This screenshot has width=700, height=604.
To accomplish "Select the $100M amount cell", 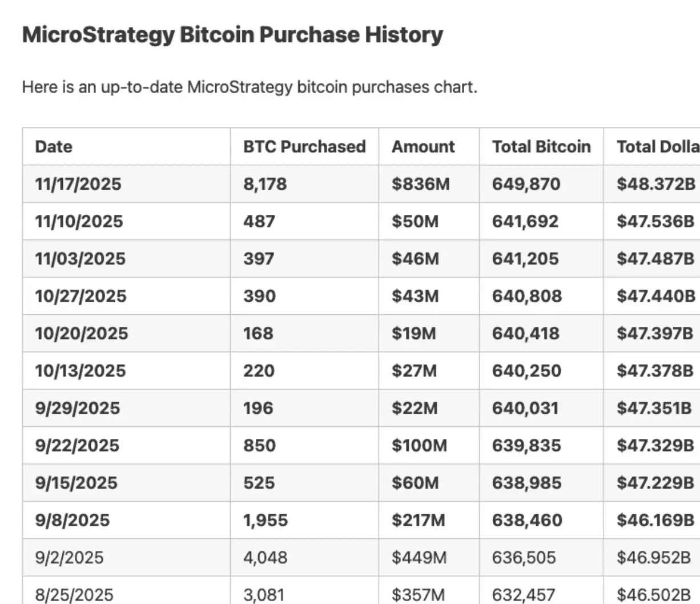I will click(419, 445).
